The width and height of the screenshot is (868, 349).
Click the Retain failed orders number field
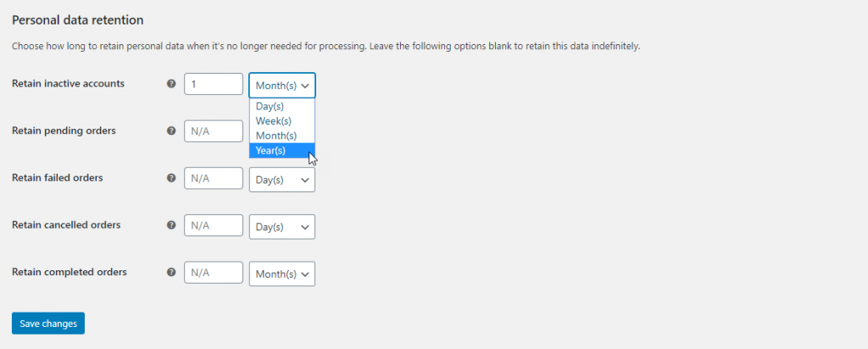point(214,178)
